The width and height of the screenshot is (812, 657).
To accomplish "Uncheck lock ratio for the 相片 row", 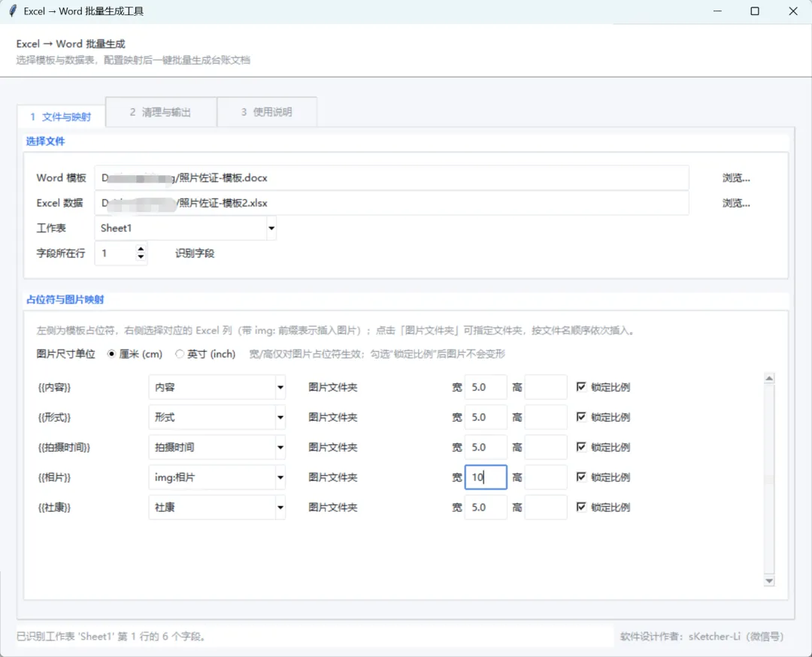I will click(x=581, y=477).
